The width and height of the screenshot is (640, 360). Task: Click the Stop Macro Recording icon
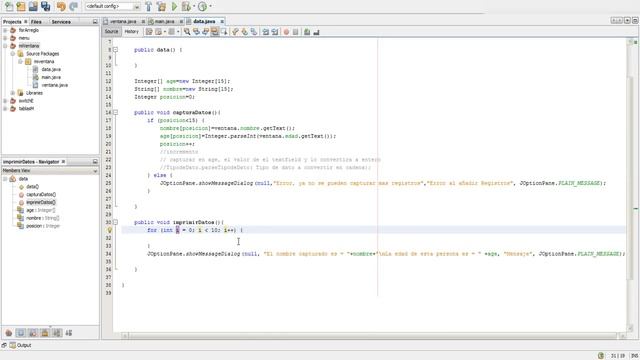[296, 32]
